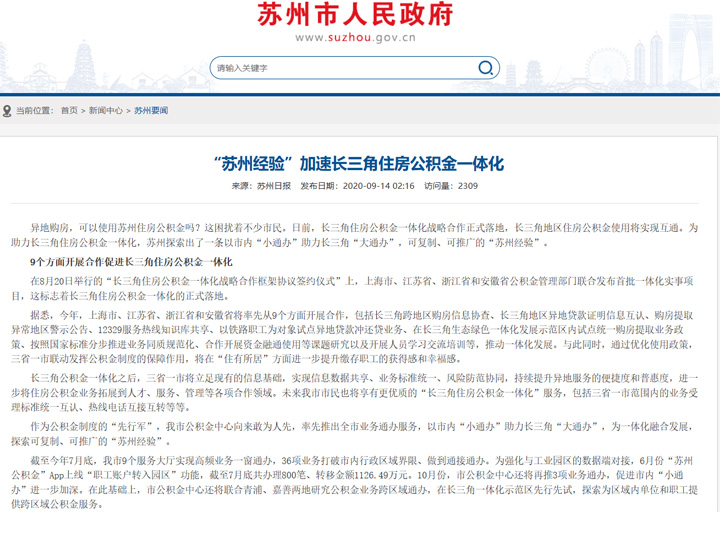Image resolution: width=720 pixels, height=540 pixels.
Task: Click the magnifying glass search icon
Action: 485,68
